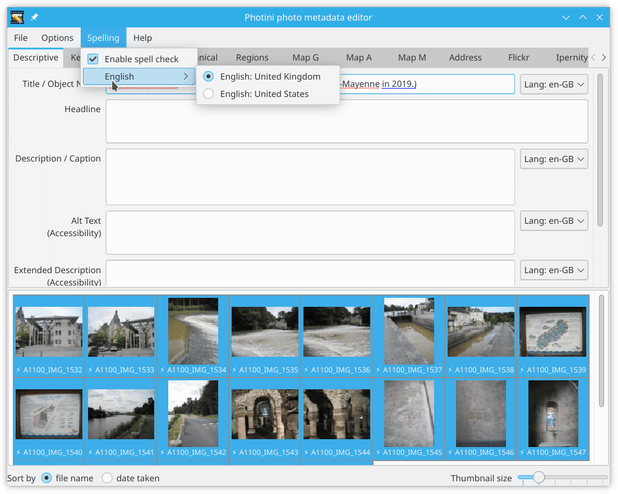Click in the Extended Description field
This screenshot has height=494, width=618.
(310, 273)
